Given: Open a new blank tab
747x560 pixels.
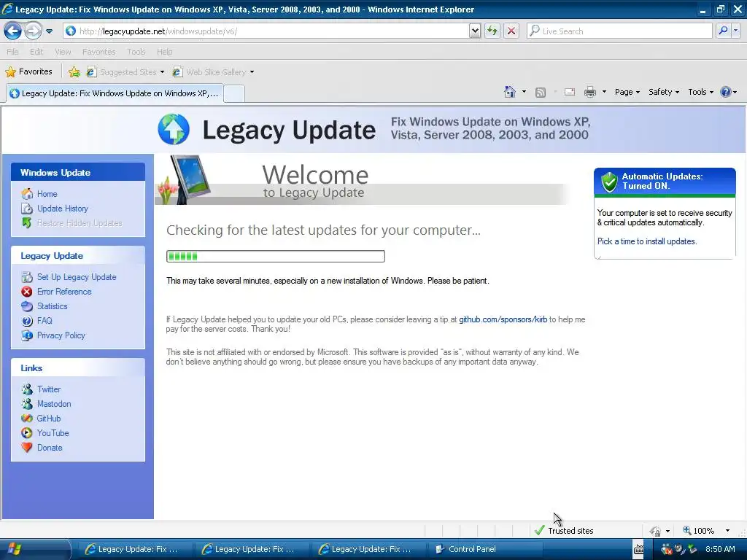Looking at the screenshot, I should [x=234, y=94].
